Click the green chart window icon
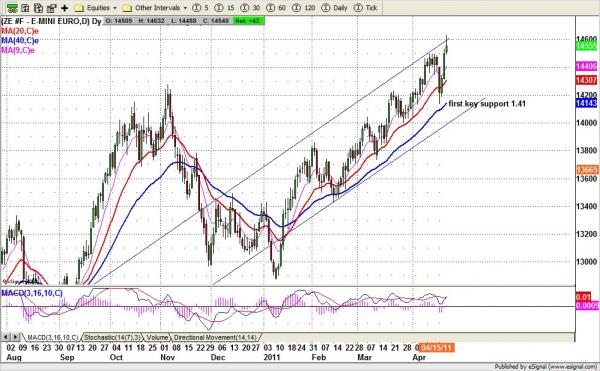Screen dimensions: 600x371 click(12, 8)
